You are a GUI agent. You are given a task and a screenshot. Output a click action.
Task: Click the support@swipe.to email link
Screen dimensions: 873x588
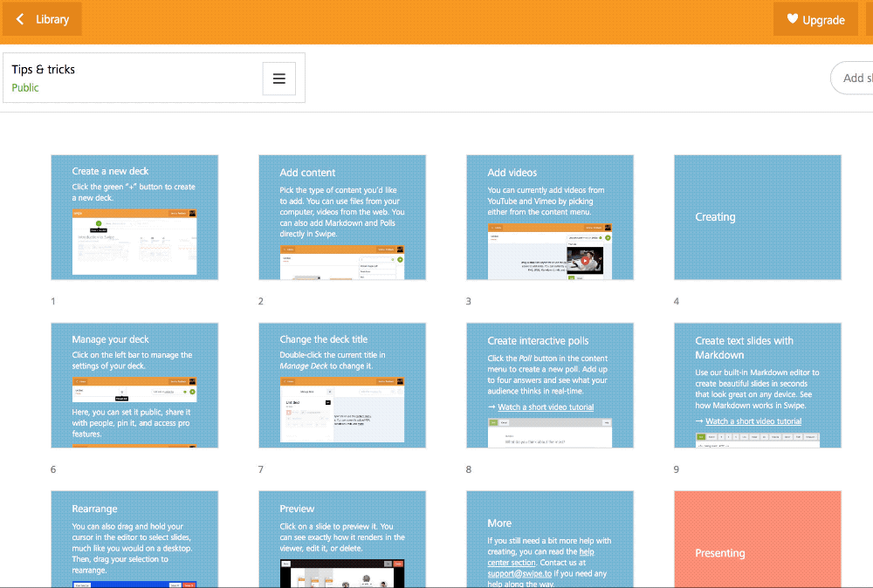tap(522, 574)
